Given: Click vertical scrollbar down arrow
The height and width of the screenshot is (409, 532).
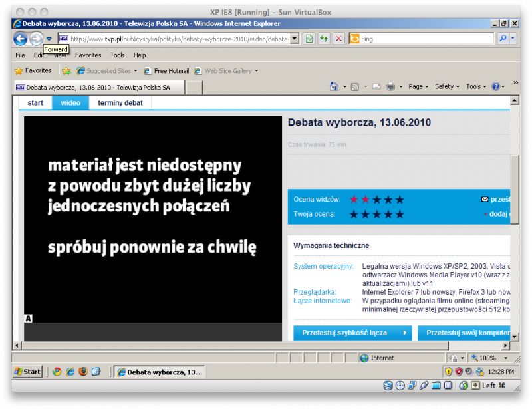Looking at the screenshot, I should point(515,337).
